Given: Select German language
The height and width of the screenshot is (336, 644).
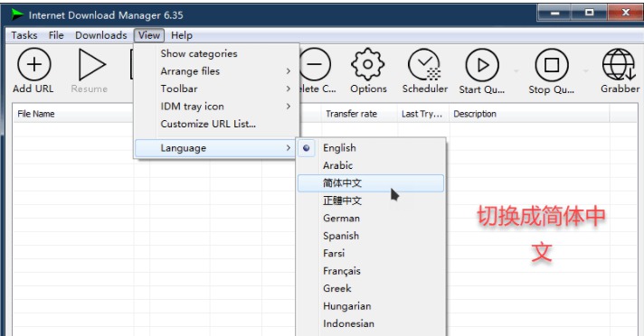Looking at the screenshot, I should (371, 219).
